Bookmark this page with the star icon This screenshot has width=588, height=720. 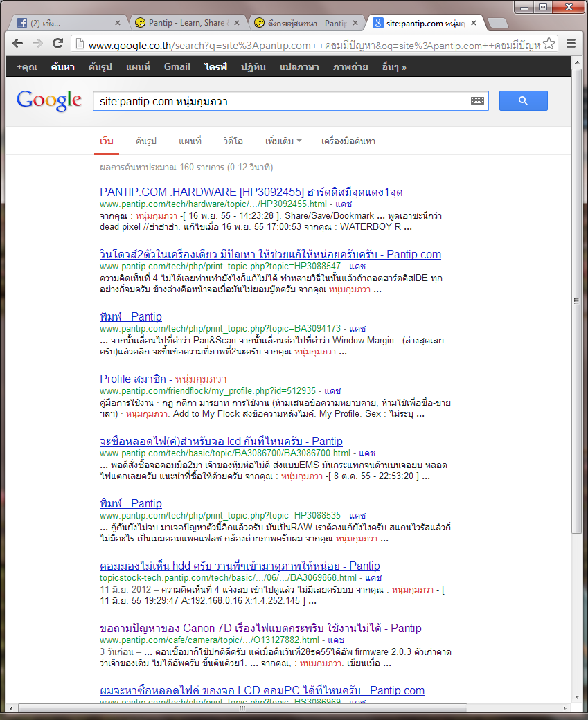tap(549, 44)
